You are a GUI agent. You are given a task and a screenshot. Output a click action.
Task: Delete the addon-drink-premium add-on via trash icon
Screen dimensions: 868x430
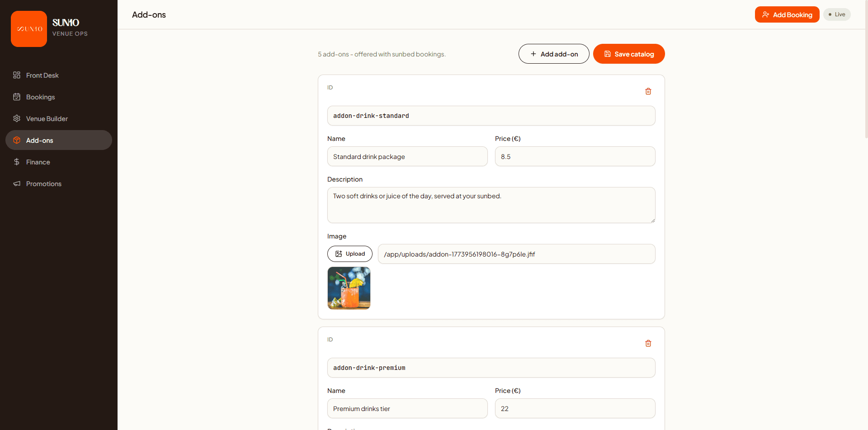[x=648, y=343]
